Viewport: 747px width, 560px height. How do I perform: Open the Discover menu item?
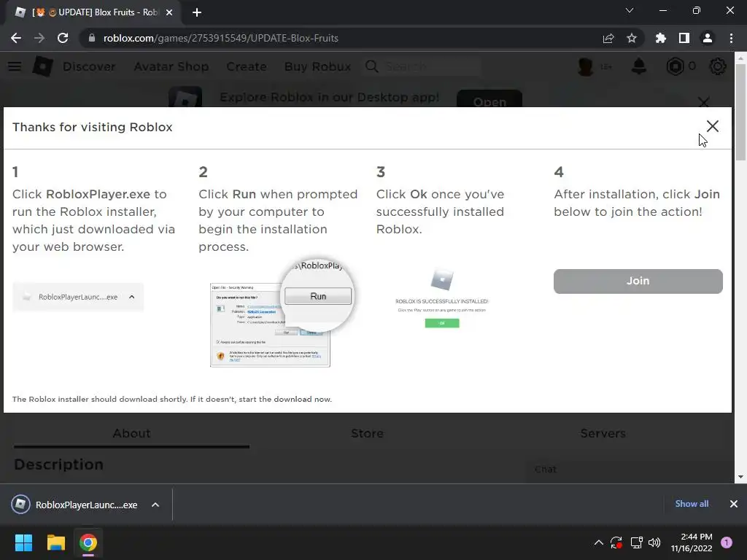pos(89,66)
